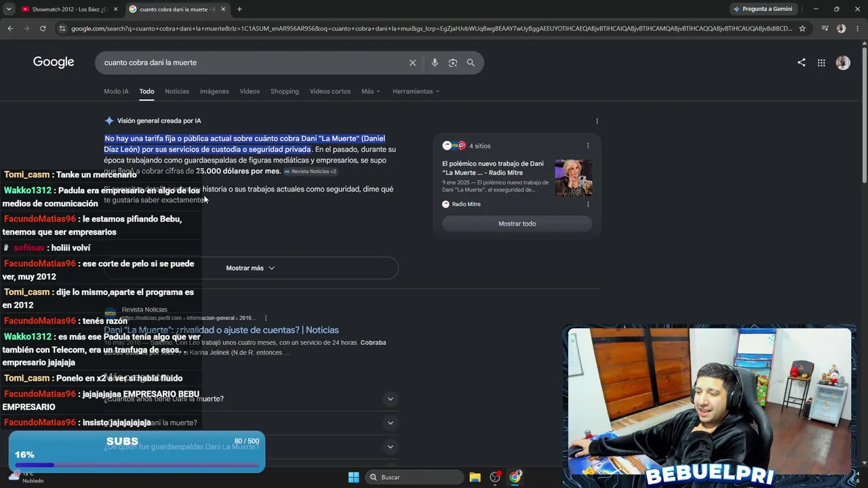
Task: Click the Windows taskbar Buscar search box
Action: [414, 477]
